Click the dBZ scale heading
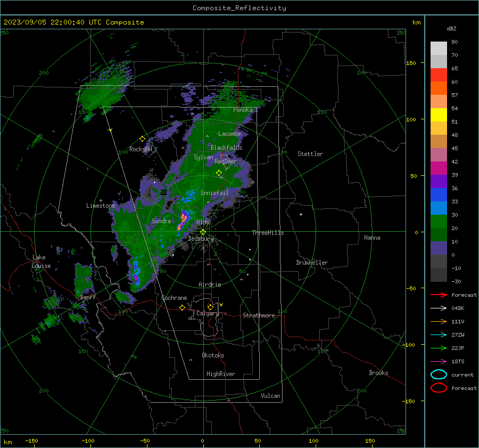 (451, 28)
